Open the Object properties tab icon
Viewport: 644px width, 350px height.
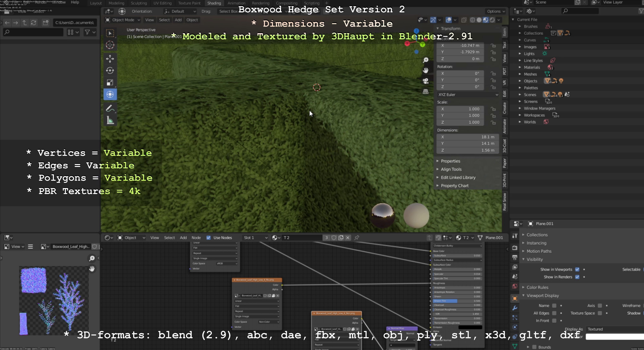coord(515,298)
